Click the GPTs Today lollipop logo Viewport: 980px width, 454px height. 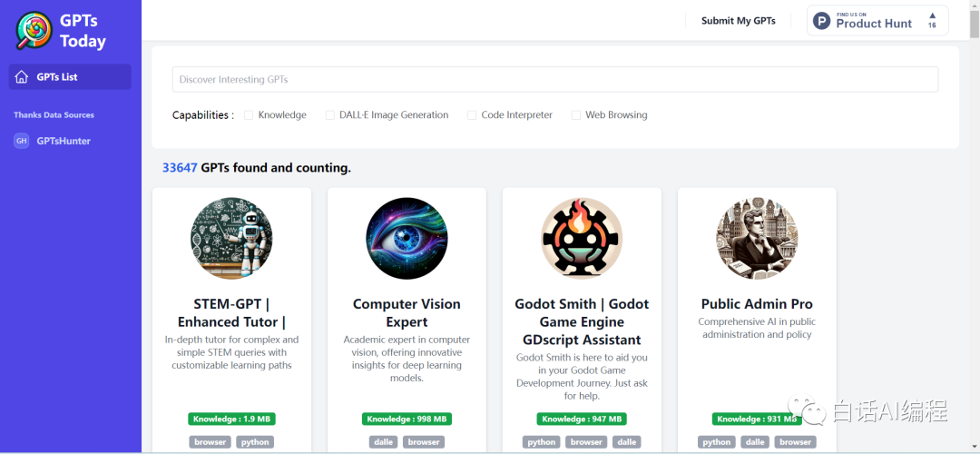(34, 31)
